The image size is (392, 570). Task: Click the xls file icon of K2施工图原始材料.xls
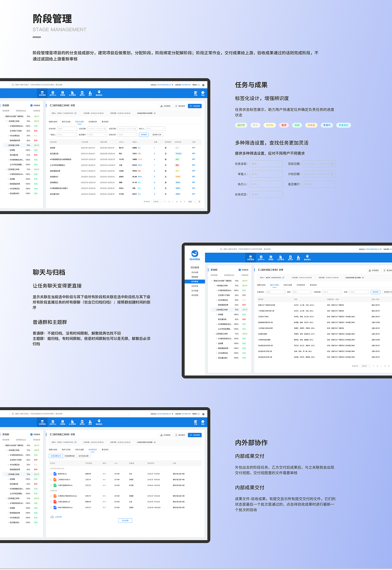[55, 485]
